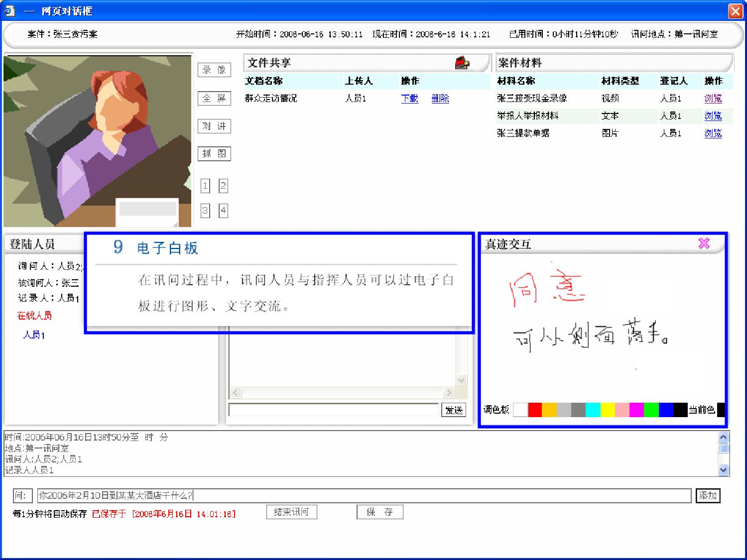Click the 群众走访情况 document name
The height and width of the screenshot is (560, 747).
coord(271,98)
